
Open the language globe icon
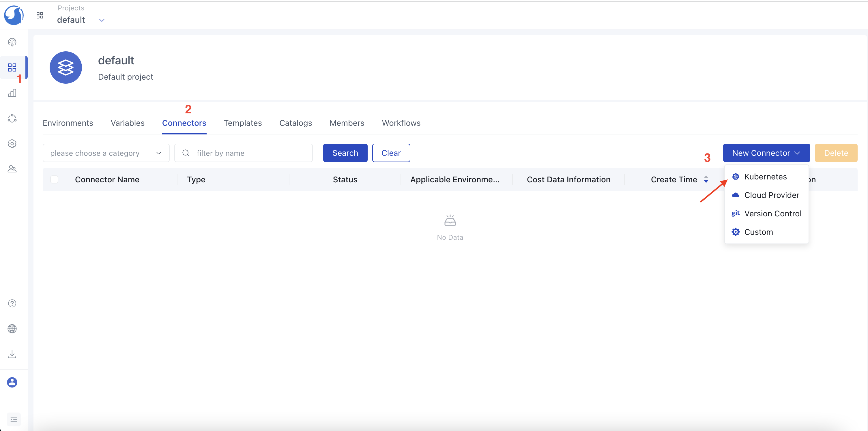coord(12,329)
